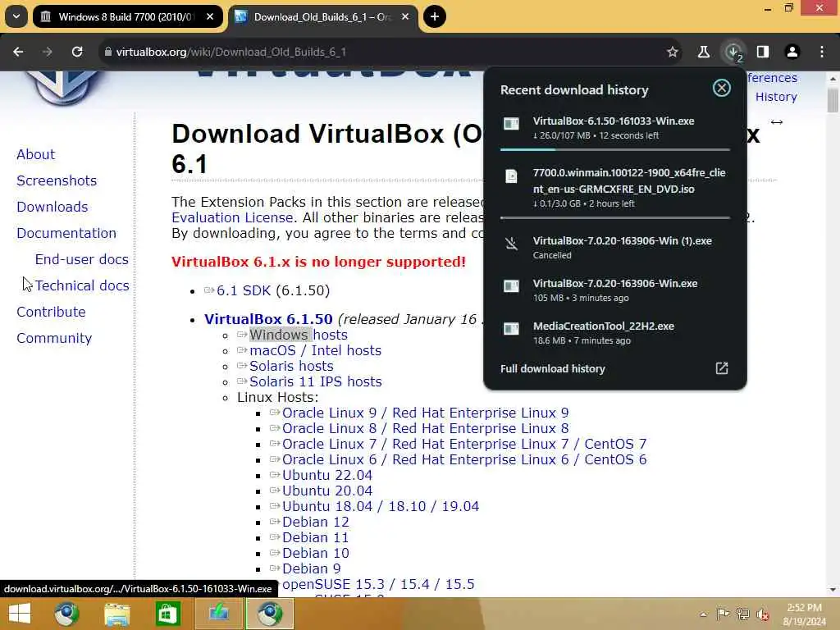The image size is (840, 630).
Task: Open VirtualBox-7.0.20-163906-Win.exe from downloads
Action: pos(615,290)
